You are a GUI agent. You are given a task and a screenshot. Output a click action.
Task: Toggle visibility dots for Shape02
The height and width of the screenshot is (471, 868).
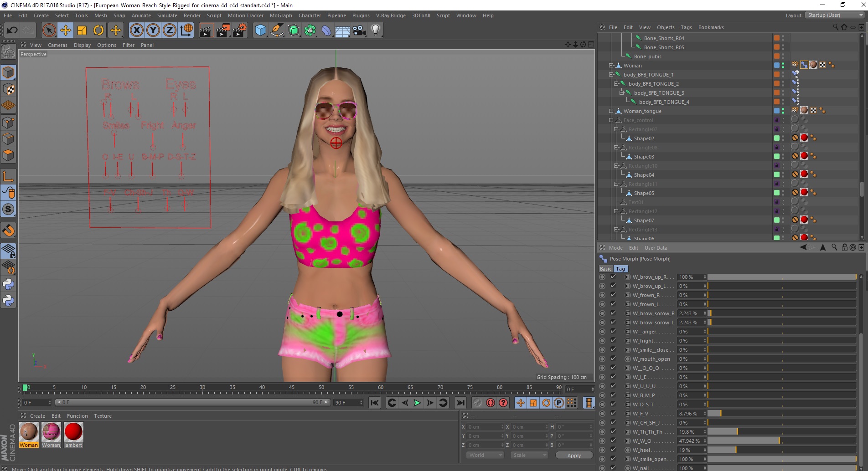783,138
